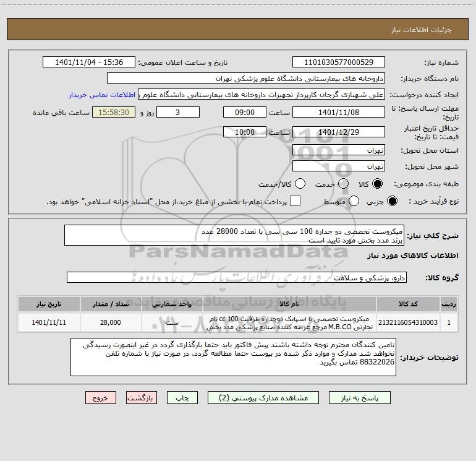
Task: Click the چاپ print button
Action: point(182,398)
